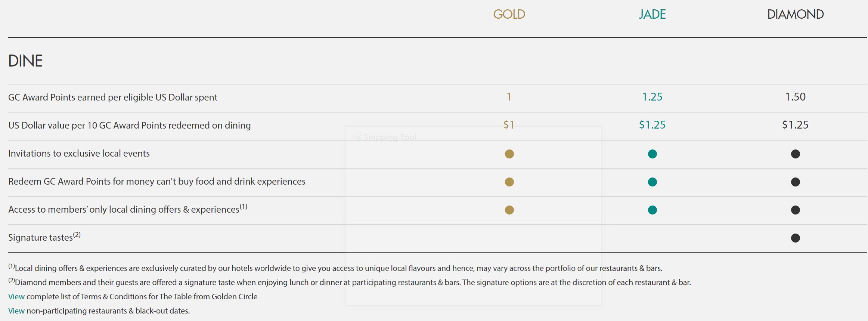Select the GOLD tier column header
The height and width of the screenshot is (321, 868).
click(509, 14)
